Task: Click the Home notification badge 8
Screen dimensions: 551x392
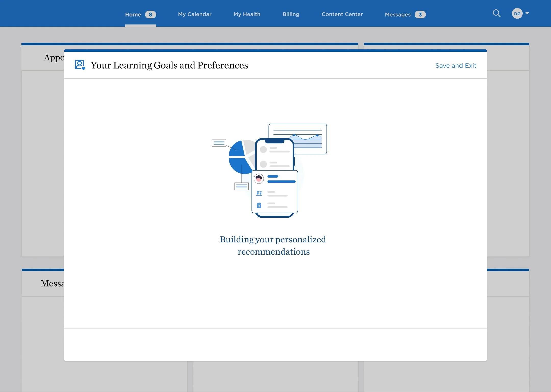Action: click(x=151, y=15)
